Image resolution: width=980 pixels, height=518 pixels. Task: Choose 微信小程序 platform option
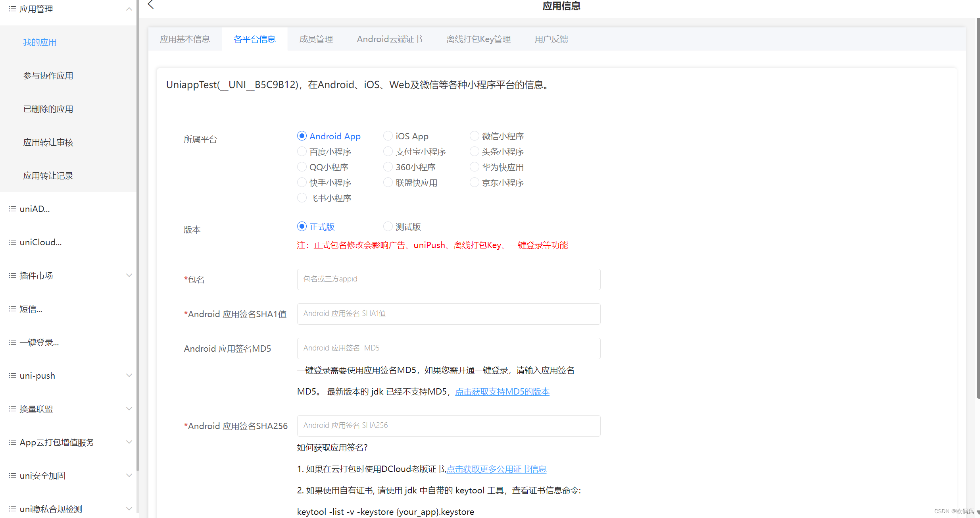(x=475, y=136)
